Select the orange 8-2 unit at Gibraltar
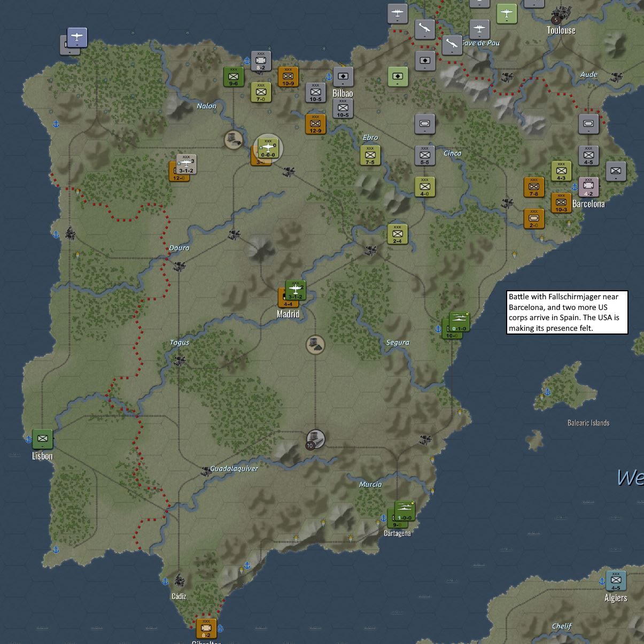This screenshot has width=644, height=644. (206, 628)
